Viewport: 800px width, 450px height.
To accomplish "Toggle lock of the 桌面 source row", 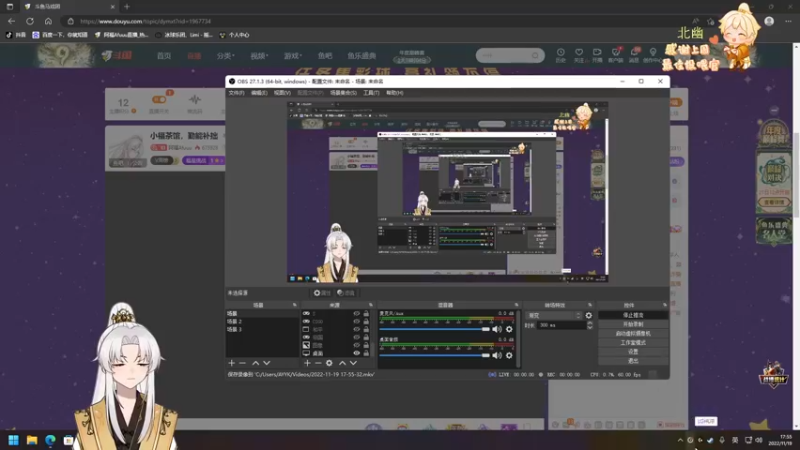I will [366, 353].
